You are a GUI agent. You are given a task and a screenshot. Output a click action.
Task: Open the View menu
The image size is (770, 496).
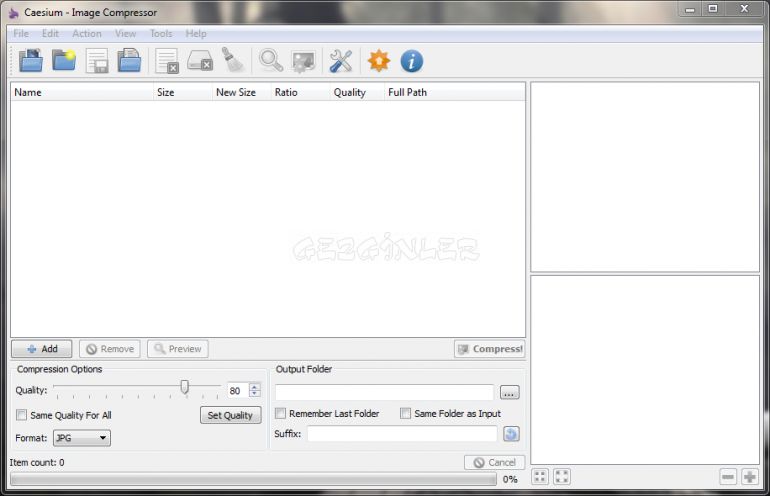[125, 33]
